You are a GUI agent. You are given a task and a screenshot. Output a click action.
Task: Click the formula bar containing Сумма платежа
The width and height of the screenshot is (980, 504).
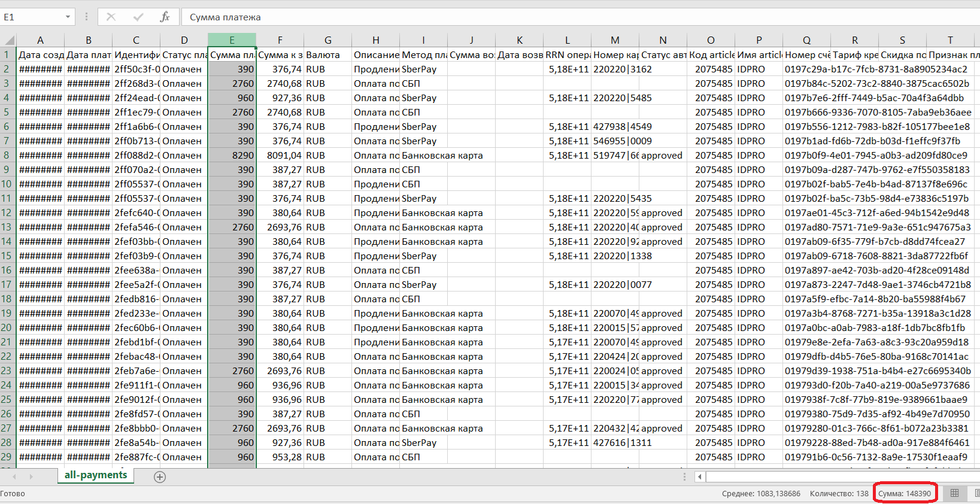[579, 17]
